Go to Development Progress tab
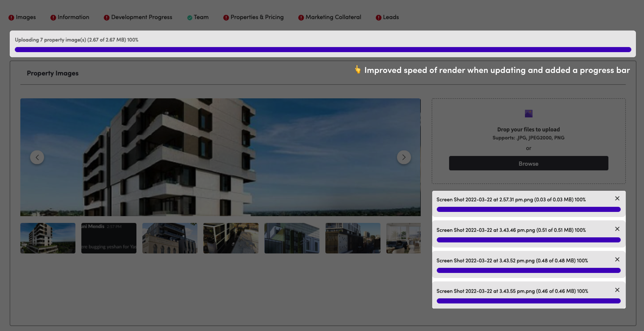The width and height of the screenshot is (644, 331). [142, 17]
